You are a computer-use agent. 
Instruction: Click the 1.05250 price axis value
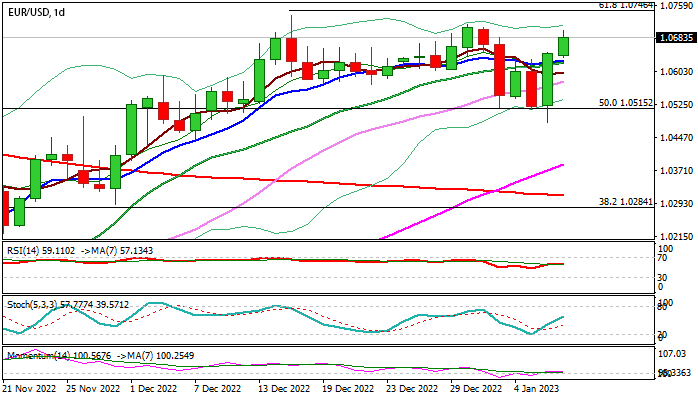(x=676, y=105)
